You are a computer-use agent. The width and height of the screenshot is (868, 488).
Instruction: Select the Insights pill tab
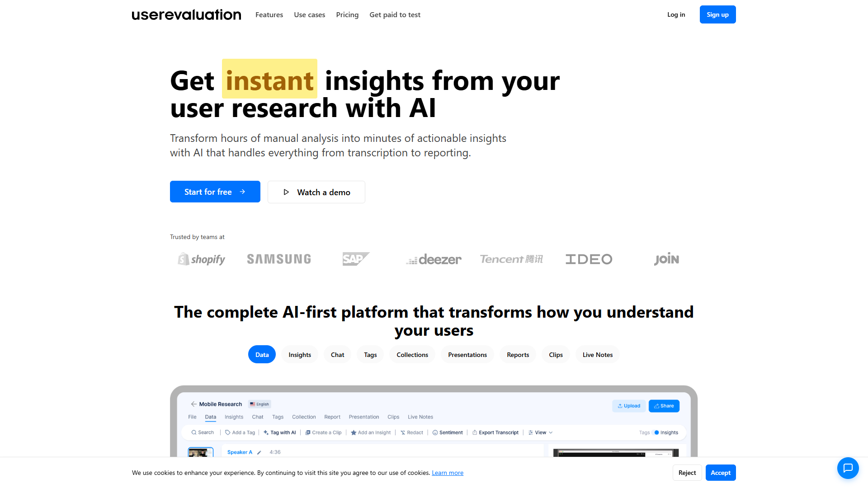pyautogui.click(x=300, y=355)
